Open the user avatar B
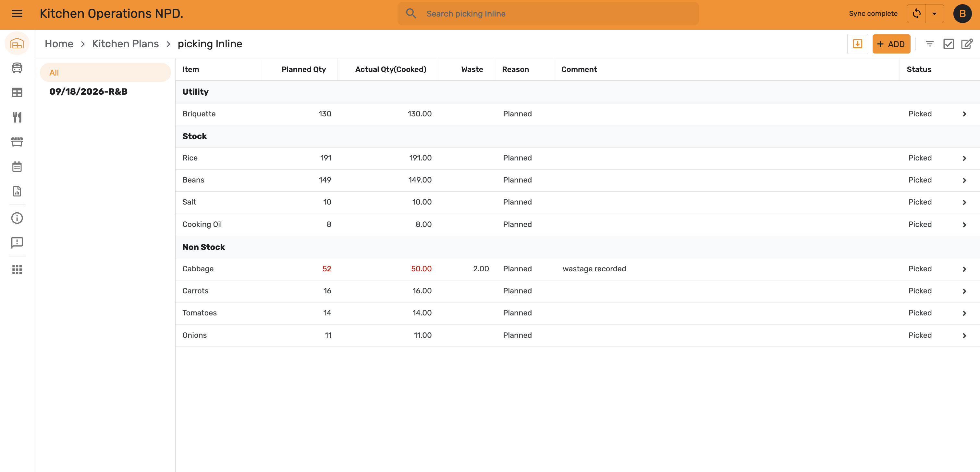The image size is (980, 472). coord(962,14)
